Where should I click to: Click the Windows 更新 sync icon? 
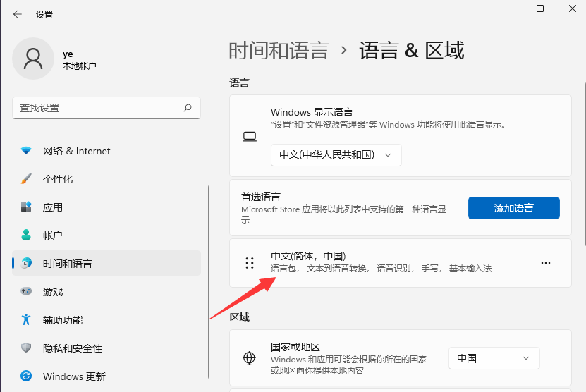coord(26,376)
